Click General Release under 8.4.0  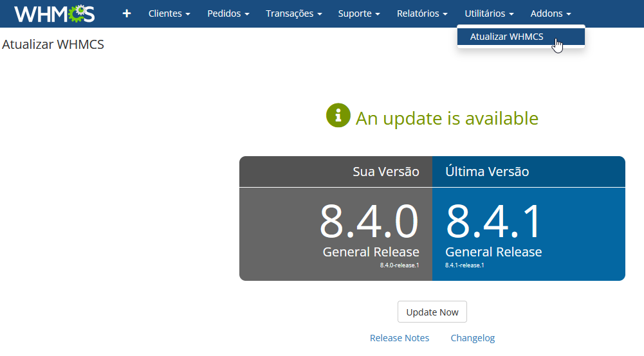pyautogui.click(x=371, y=252)
